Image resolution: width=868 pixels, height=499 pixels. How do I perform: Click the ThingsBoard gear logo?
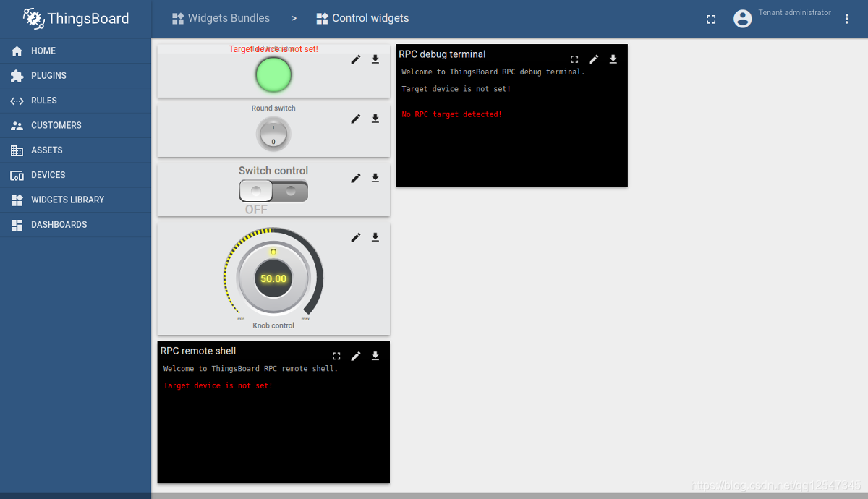click(34, 18)
